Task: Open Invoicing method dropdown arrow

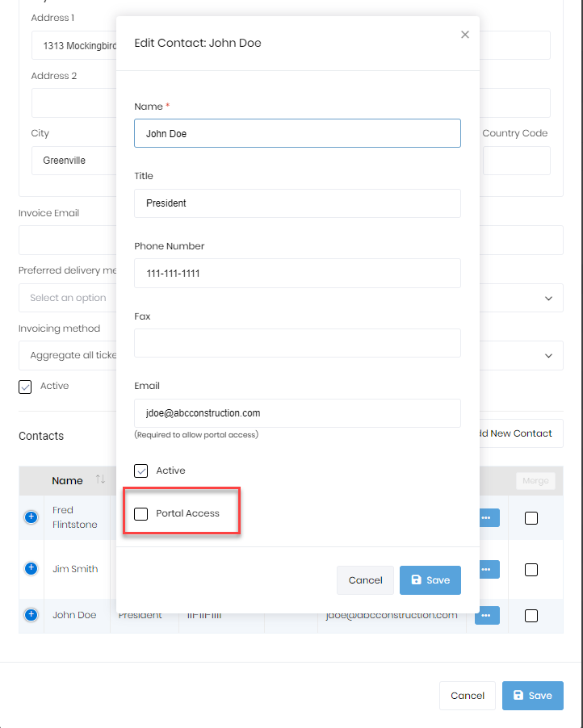Action: 548,356
